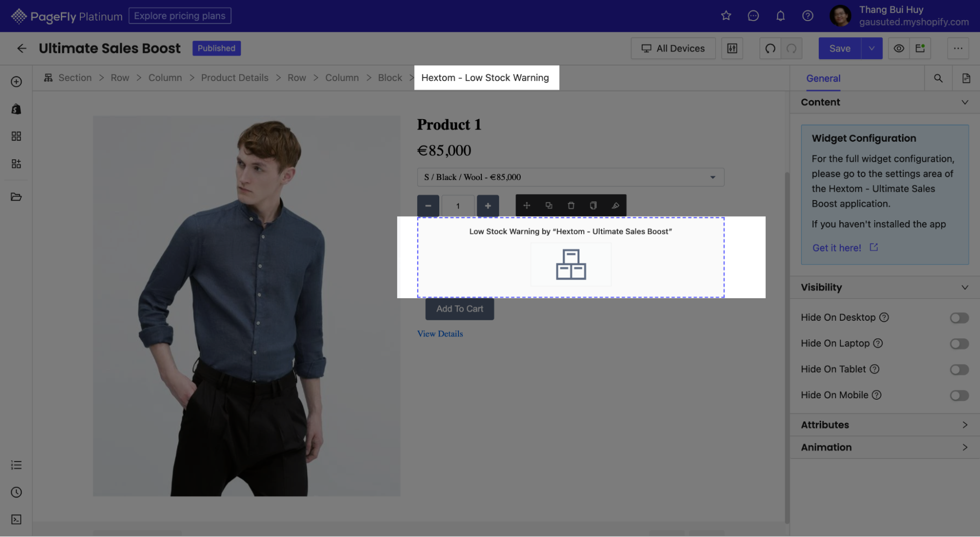The height and width of the screenshot is (537, 980).
Task: Click the quantity input field
Action: (458, 205)
